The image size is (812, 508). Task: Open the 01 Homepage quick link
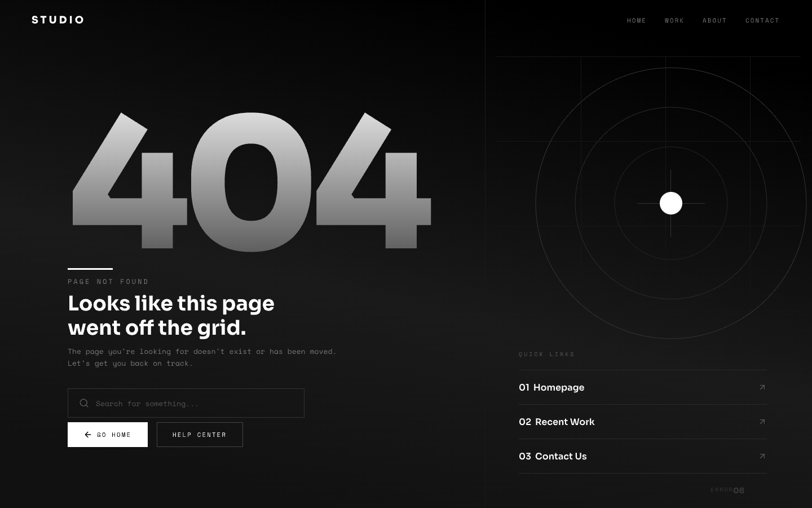click(x=551, y=388)
